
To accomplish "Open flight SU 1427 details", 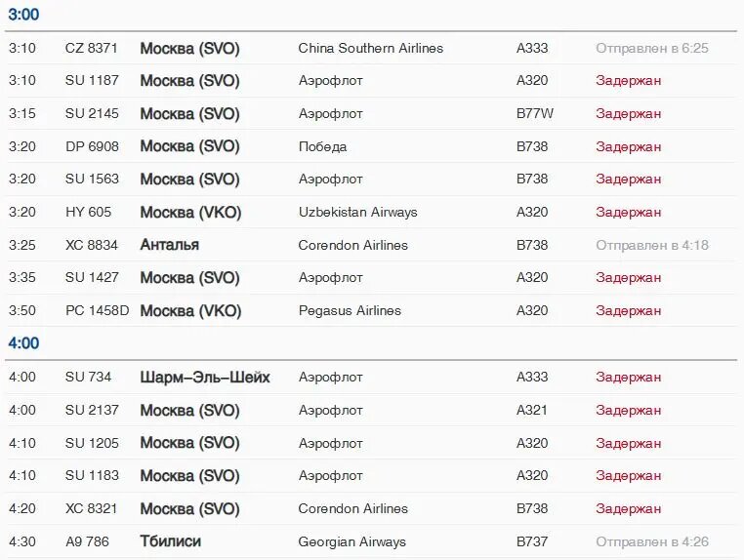I will pyautogui.click(x=92, y=278).
